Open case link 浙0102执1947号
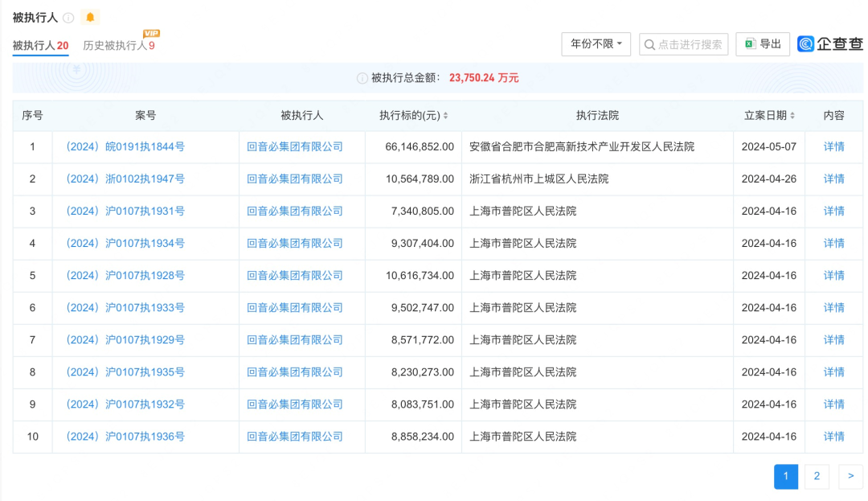 pyautogui.click(x=125, y=179)
